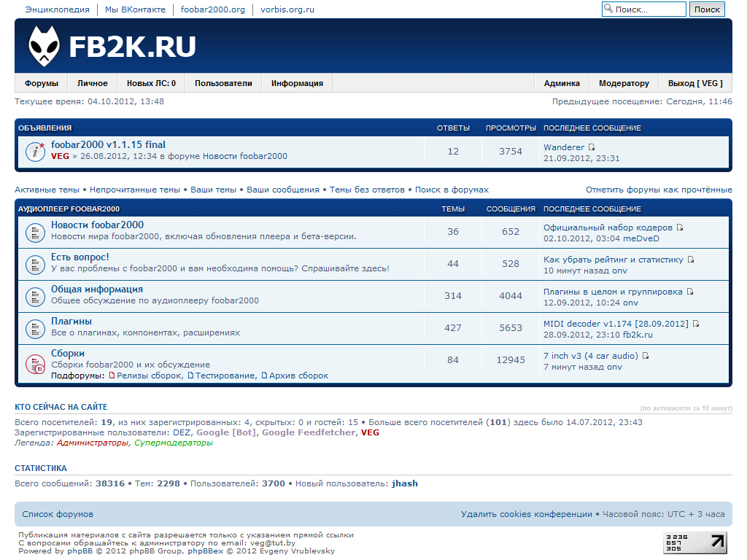This screenshot has height=560, width=747.
Task: Open Непрочитанные темы link
Action: point(135,190)
